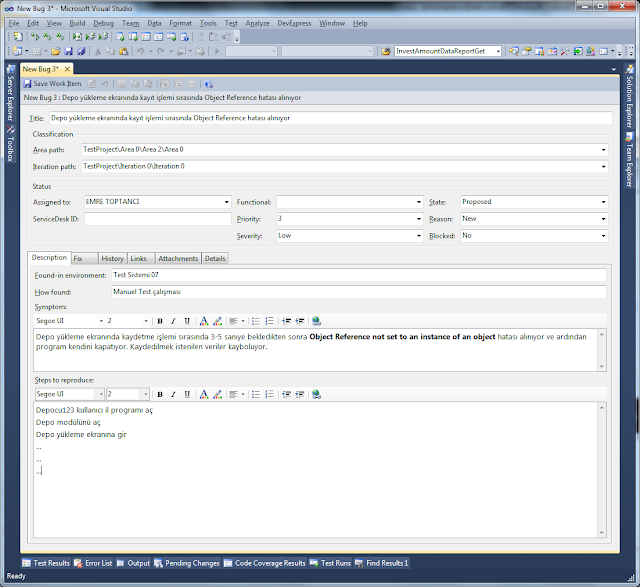Click the Save All icon

81,51
